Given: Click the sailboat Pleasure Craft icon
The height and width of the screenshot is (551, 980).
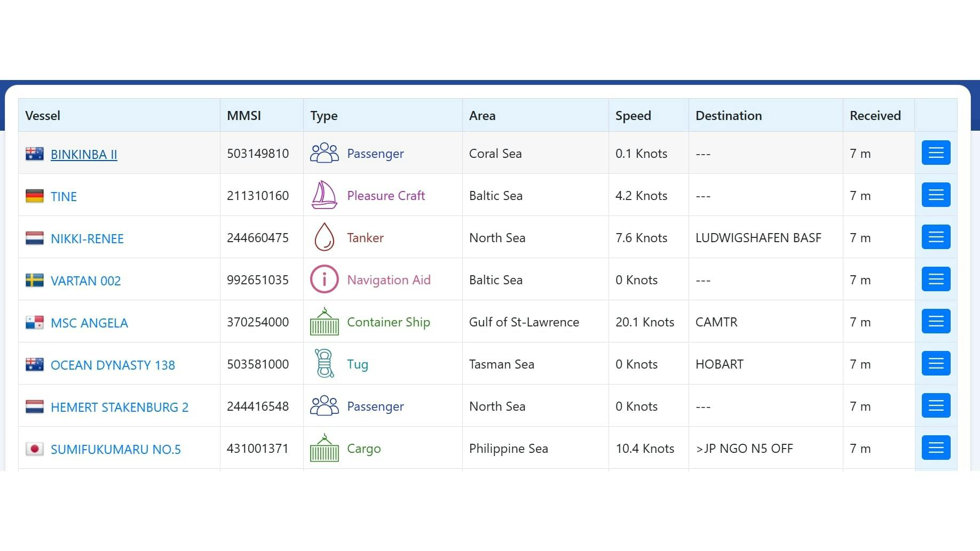Looking at the screenshot, I should pos(325,195).
